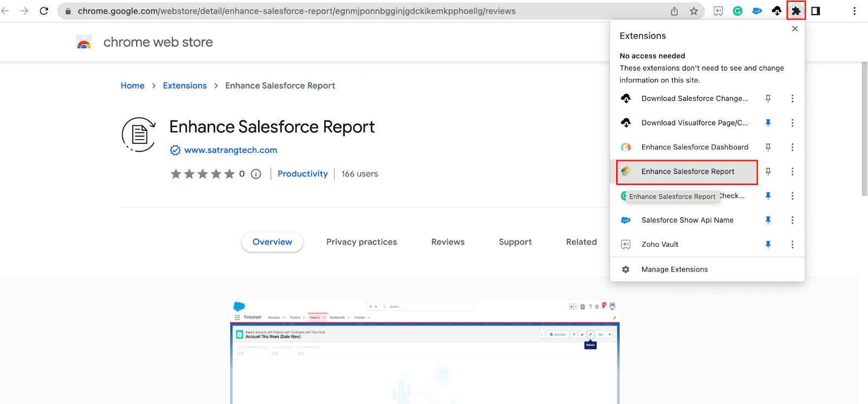Image resolution: width=868 pixels, height=404 pixels.
Task: Click the extension screenshot preview image
Action: [x=425, y=351]
